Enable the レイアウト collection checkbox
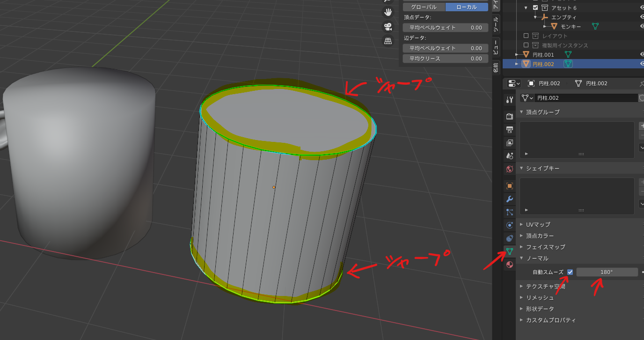 [526, 36]
